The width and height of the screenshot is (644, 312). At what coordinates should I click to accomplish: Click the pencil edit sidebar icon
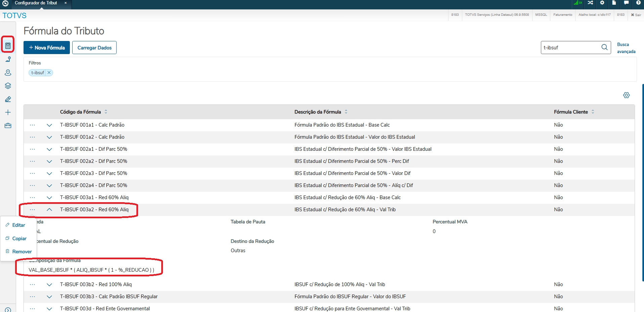coord(8,99)
